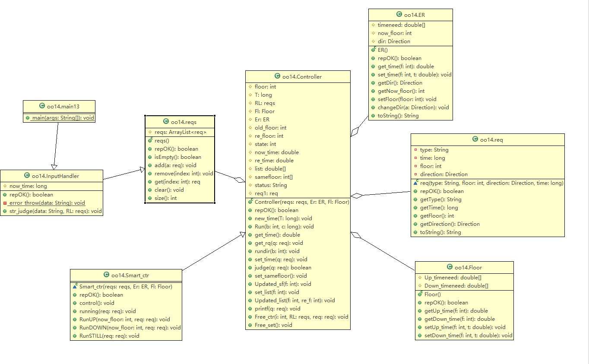Select Down_timeneed: double[] field

click(x=456, y=286)
